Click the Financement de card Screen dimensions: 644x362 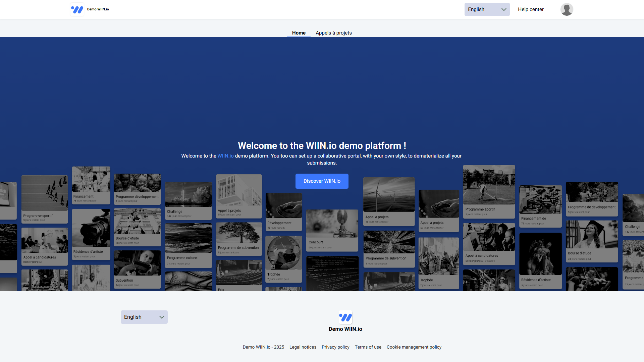(x=540, y=206)
